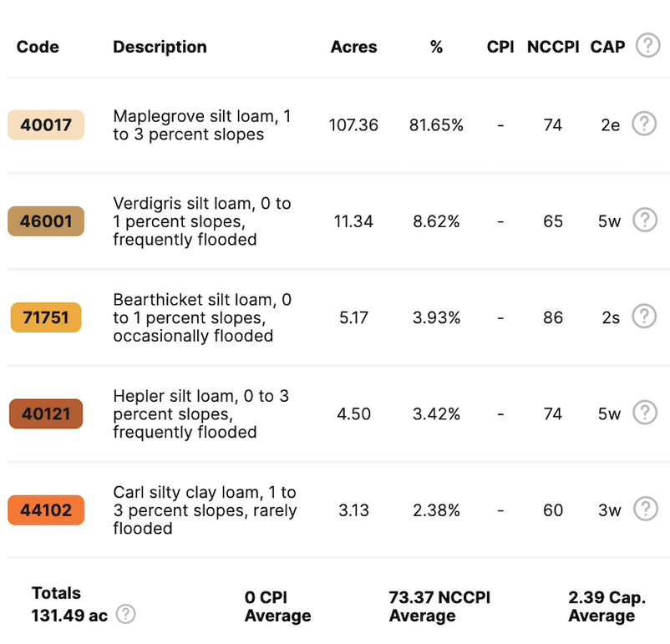The width and height of the screenshot is (670, 644).
Task: Click the Code column header
Action: 38,47
